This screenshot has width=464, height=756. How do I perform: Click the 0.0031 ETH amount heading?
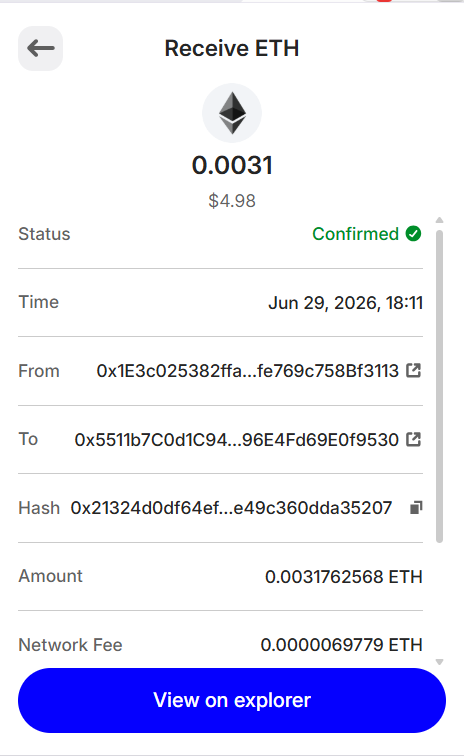tap(232, 165)
